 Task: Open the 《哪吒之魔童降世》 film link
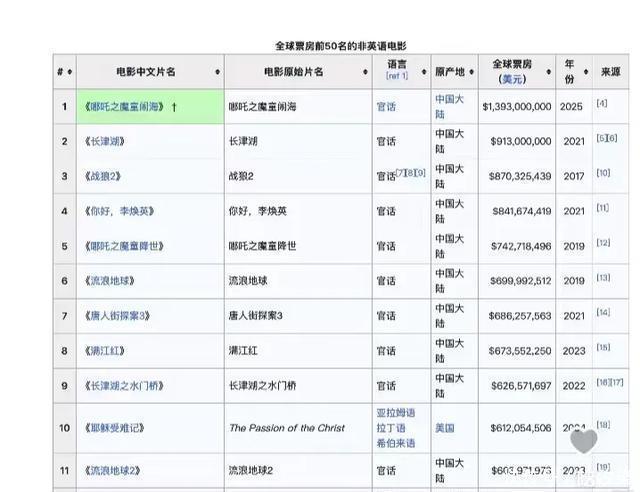(124, 246)
